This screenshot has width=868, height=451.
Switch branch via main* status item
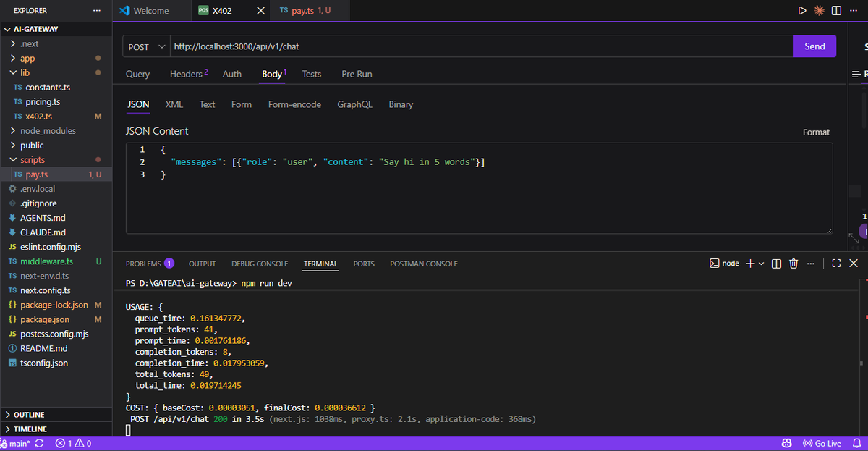pos(16,443)
